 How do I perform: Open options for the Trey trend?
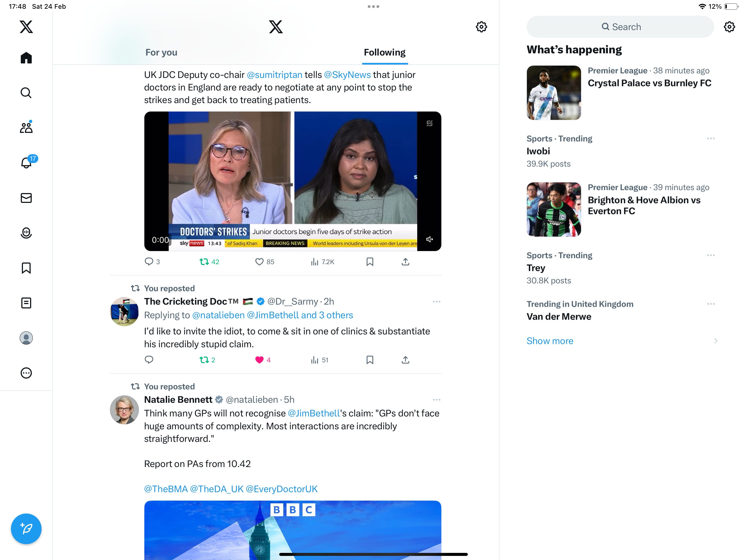(x=711, y=255)
